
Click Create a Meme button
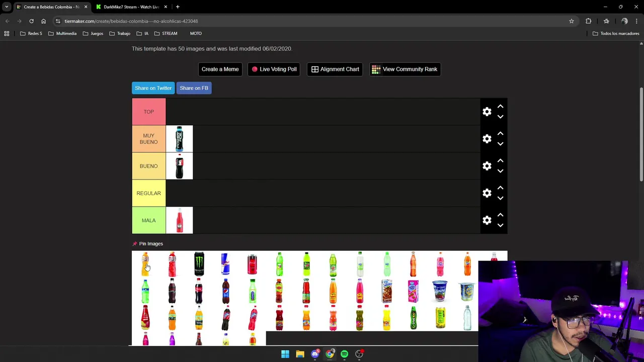[220, 69]
